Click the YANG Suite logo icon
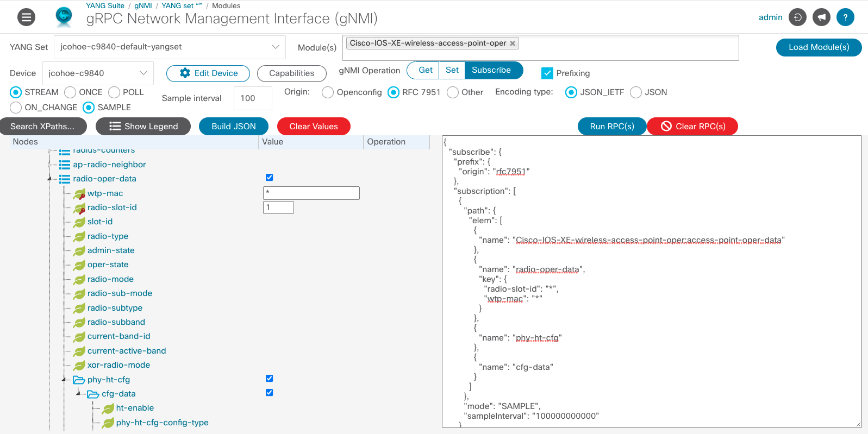 point(64,17)
